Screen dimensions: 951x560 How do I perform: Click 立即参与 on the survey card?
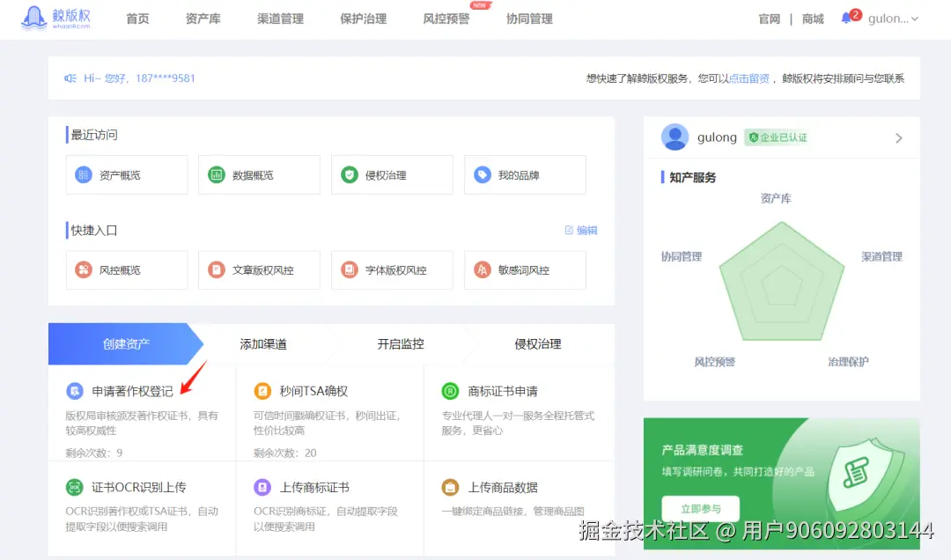pyautogui.click(x=701, y=508)
